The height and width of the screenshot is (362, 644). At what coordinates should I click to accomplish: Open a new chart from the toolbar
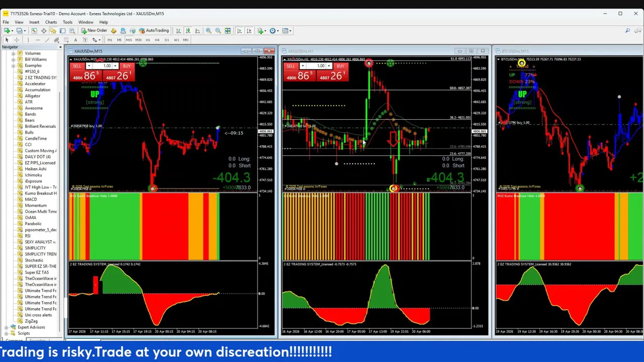[8, 31]
